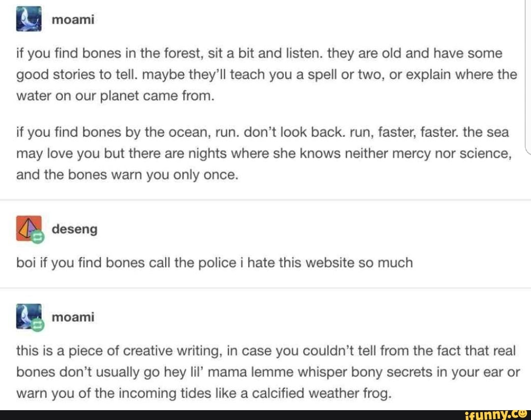This screenshot has width=531, height=420.
Task: Click the line "and the bones warn you only once."
Action: click(127, 175)
